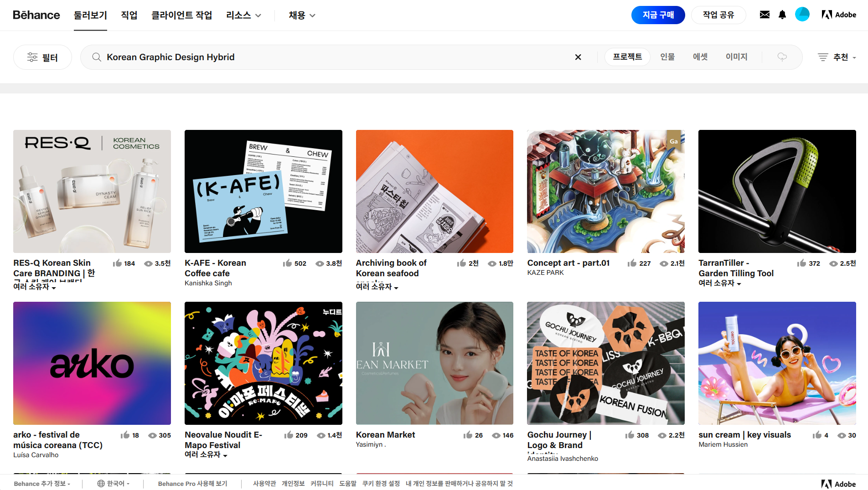Image resolution: width=868 pixels, height=490 pixels.
Task: Open the notifications bell
Action: click(782, 15)
